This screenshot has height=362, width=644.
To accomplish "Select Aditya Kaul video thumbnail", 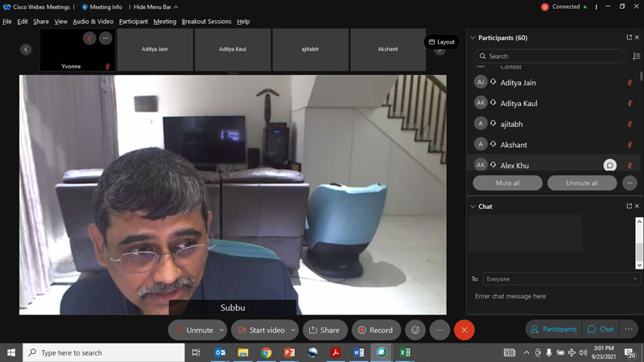I will (x=233, y=49).
